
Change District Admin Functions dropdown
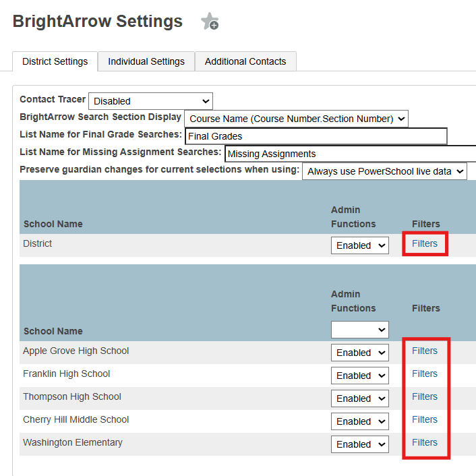[360, 245]
